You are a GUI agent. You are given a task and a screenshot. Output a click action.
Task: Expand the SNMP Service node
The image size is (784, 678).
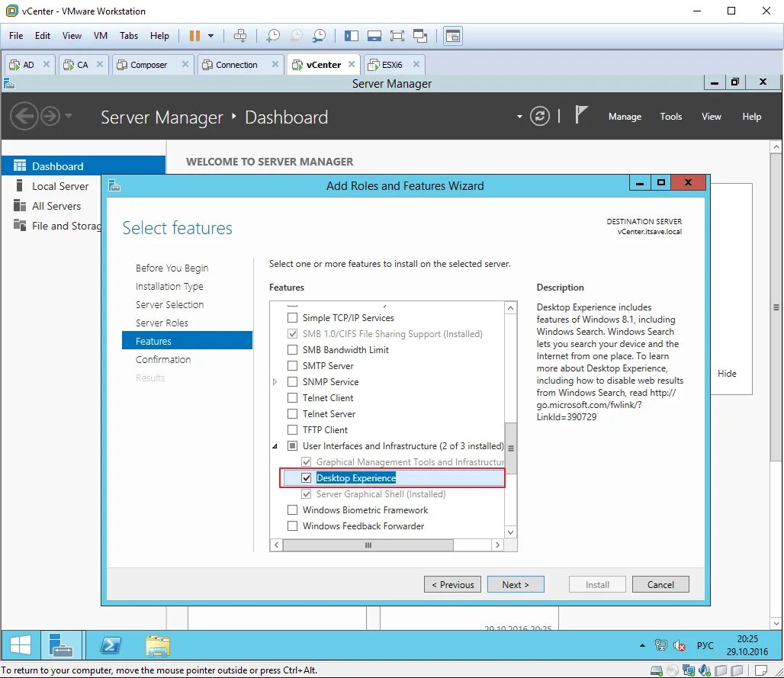click(275, 381)
